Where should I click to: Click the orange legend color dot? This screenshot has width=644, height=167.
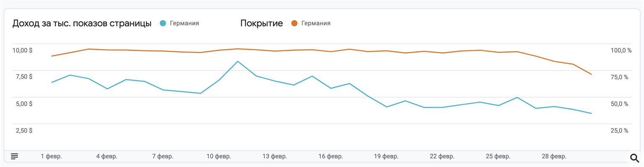click(294, 23)
